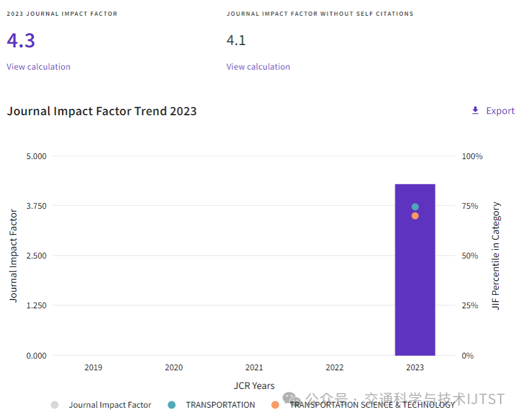Viewport: 521px width, 420px height.
Task: Click the 4.1 without-self-citations value
Action: 236,40
